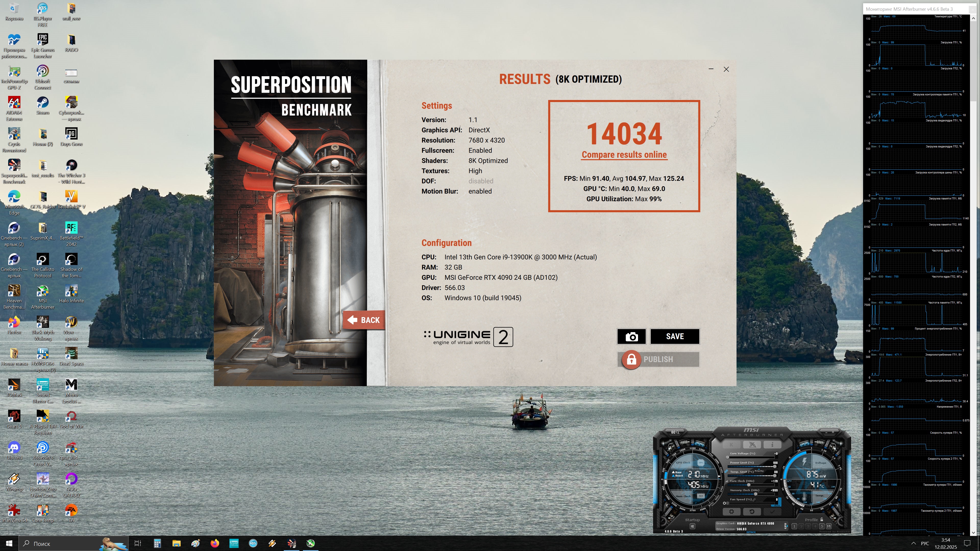The image size is (980, 551).
Task: Show hidden system tray icons chevron
Action: click(x=913, y=543)
